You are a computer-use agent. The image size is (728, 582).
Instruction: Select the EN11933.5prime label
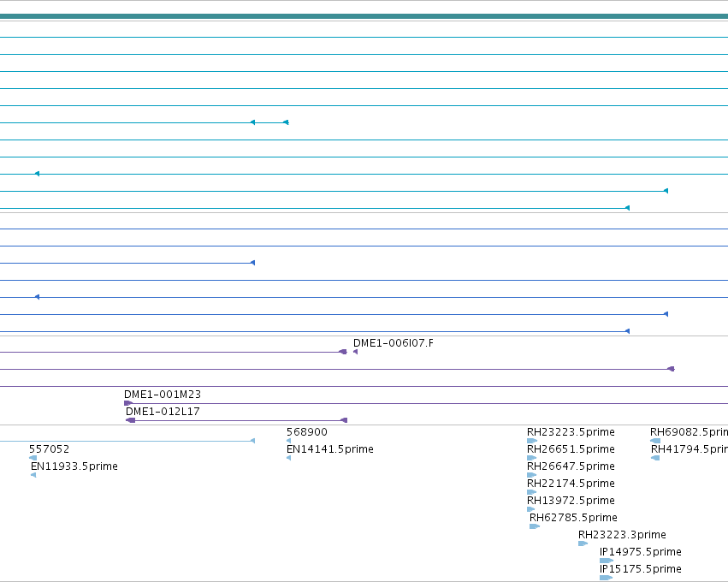(x=74, y=466)
